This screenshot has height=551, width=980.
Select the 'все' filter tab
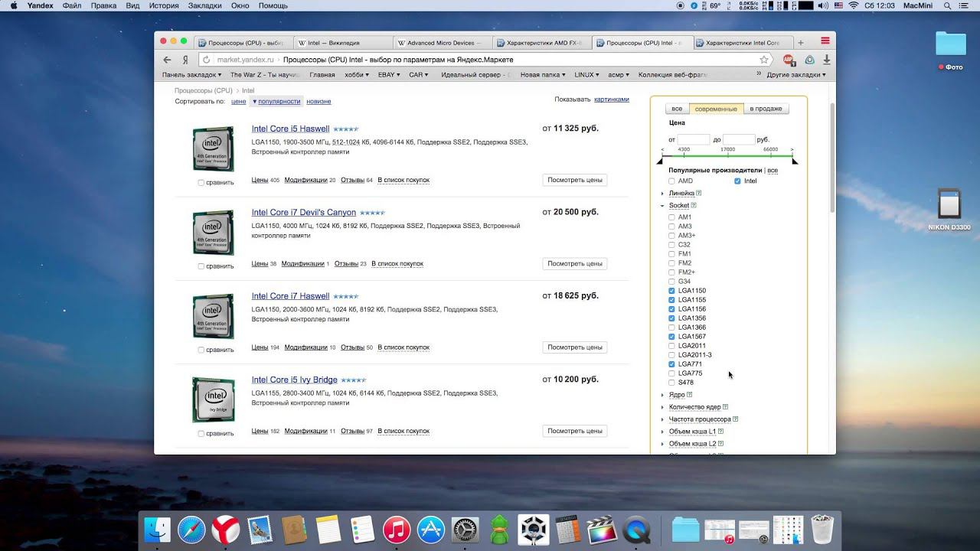pos(677,109)
